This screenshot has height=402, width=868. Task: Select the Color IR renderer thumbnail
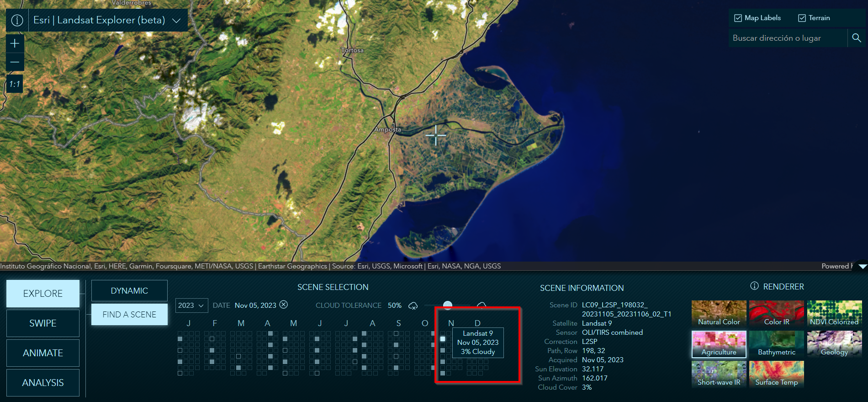click(x=776, y=313)
